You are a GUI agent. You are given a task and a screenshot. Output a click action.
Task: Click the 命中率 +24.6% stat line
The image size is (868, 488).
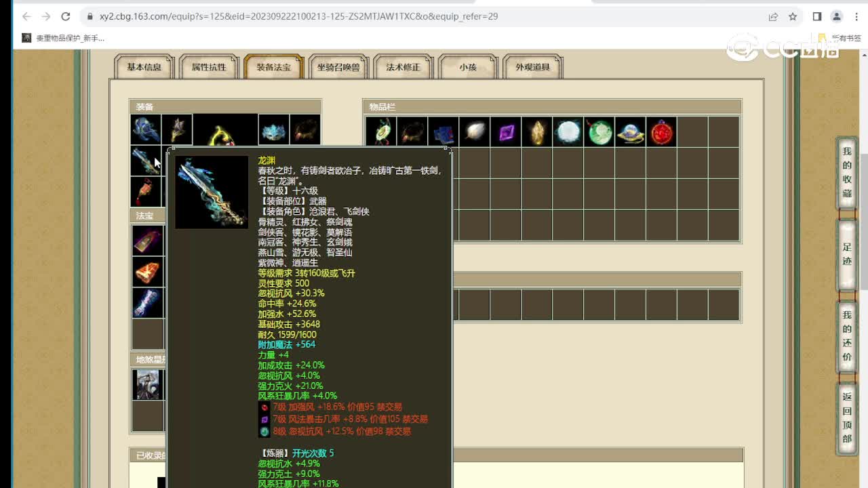[x=287, y=304]
